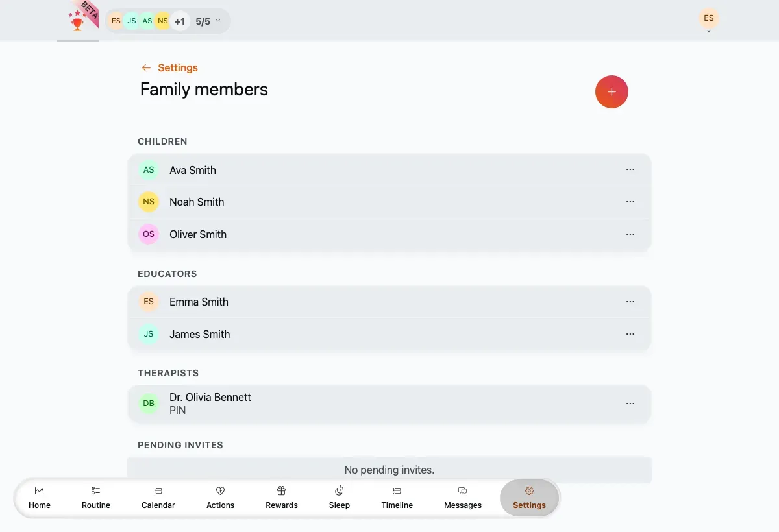Select the Oliver Smith name

tap(198, 234)
